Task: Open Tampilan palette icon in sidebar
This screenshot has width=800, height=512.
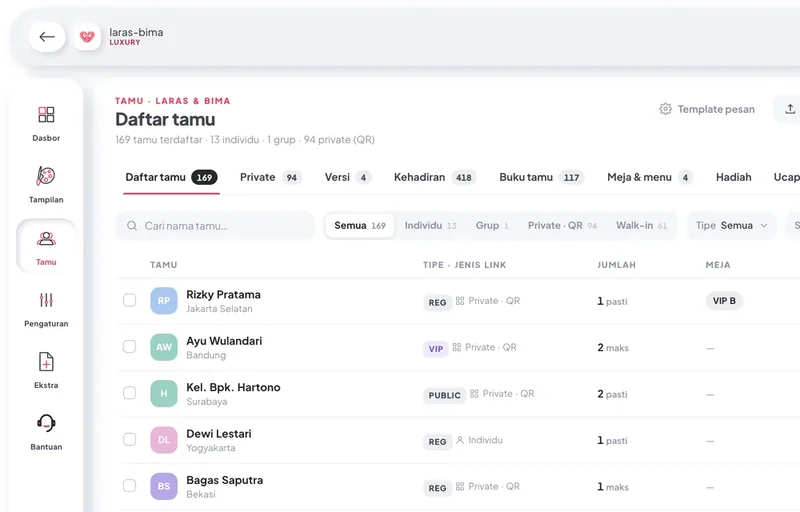Action: coord(46,176)
